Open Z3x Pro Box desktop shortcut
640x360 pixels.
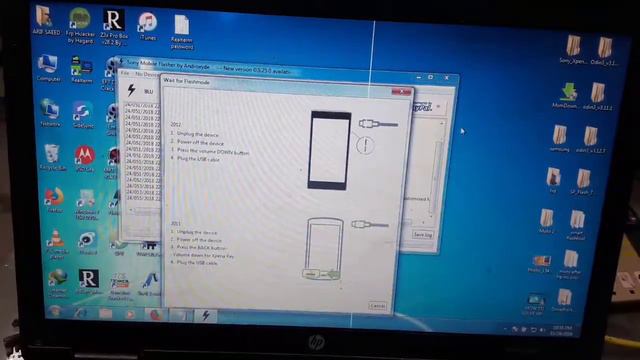(x=114, y=27)
